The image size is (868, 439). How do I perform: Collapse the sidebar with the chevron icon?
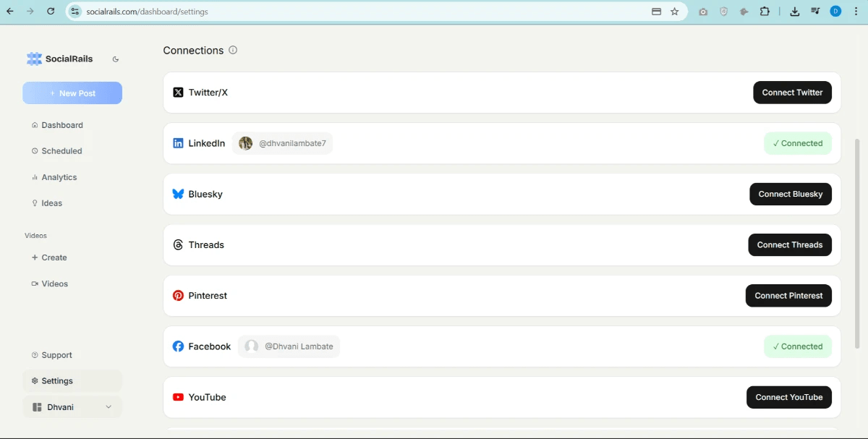[x=115, y=59]
